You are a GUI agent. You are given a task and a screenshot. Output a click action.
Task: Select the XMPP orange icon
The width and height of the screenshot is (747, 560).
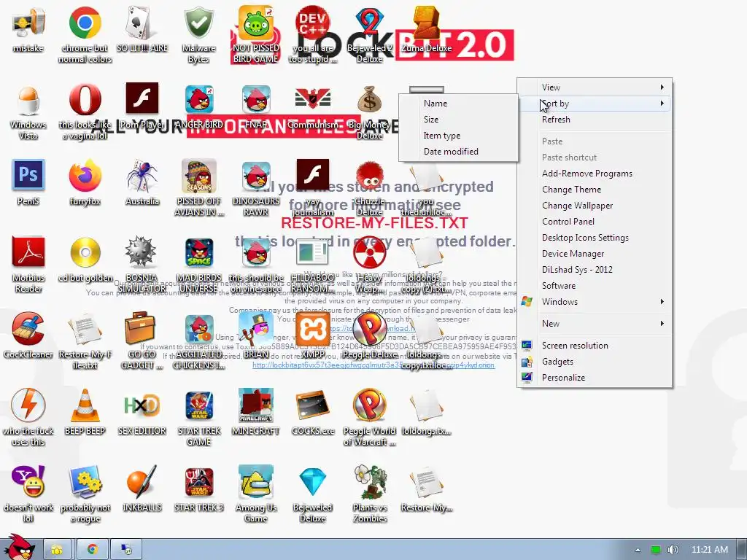click(312, 335)
